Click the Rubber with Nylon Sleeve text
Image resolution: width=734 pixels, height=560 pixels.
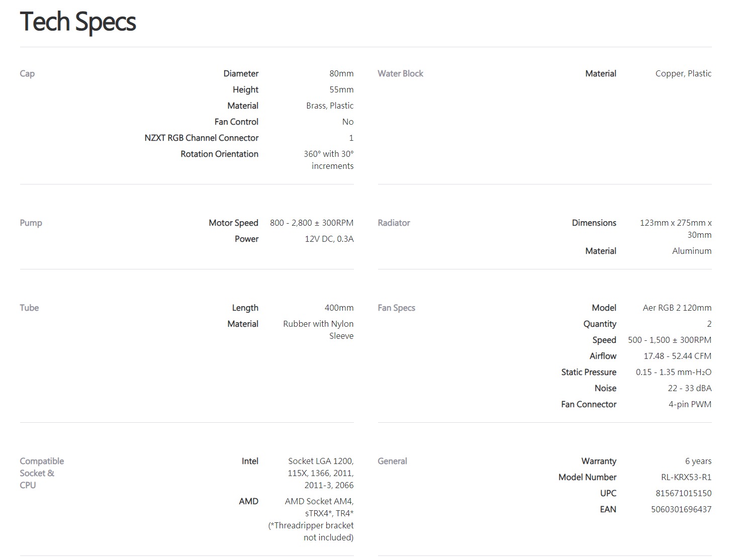coord(318,330)
